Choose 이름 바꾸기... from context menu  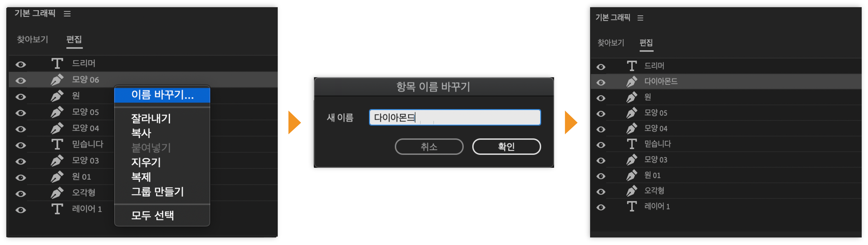tap(162, 95)
